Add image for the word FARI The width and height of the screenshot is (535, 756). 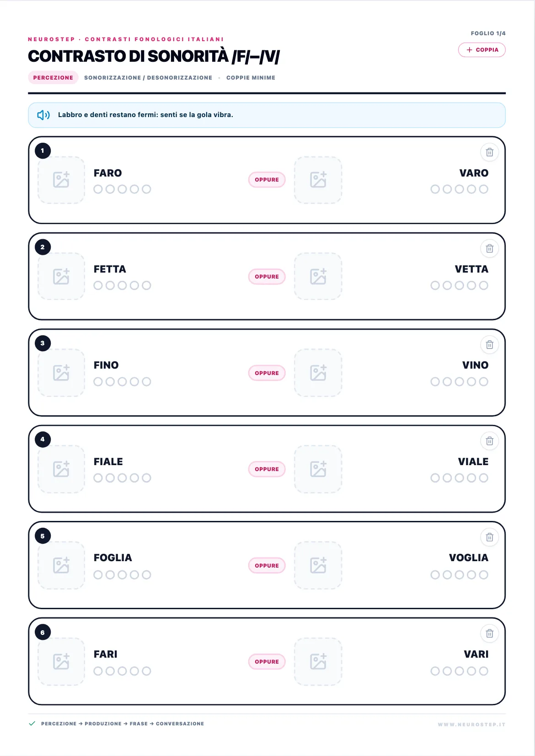[61, 661]
